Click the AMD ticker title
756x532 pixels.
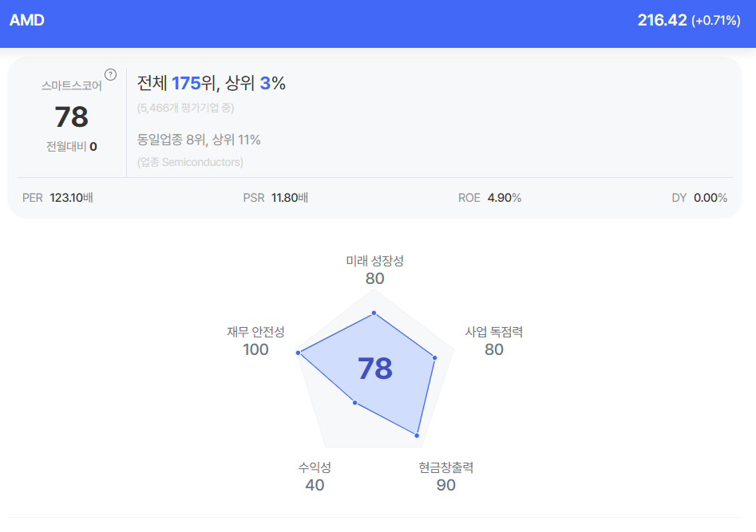point(27,21)
